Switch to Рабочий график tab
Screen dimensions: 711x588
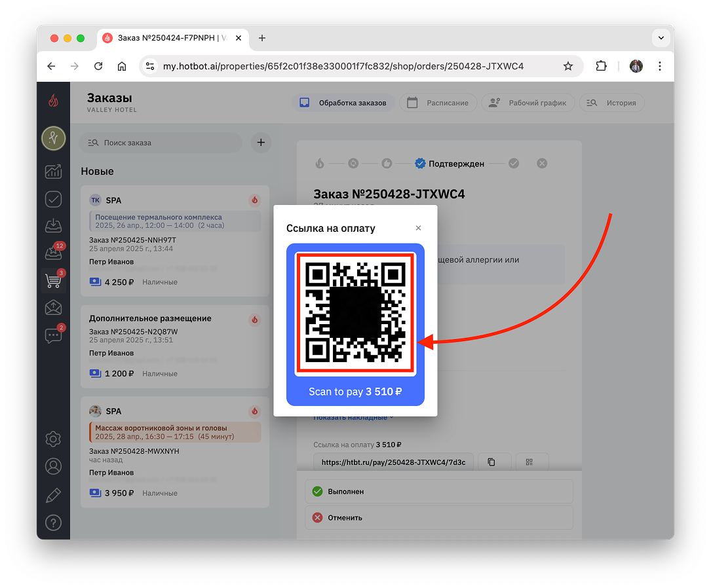(528, 103)
